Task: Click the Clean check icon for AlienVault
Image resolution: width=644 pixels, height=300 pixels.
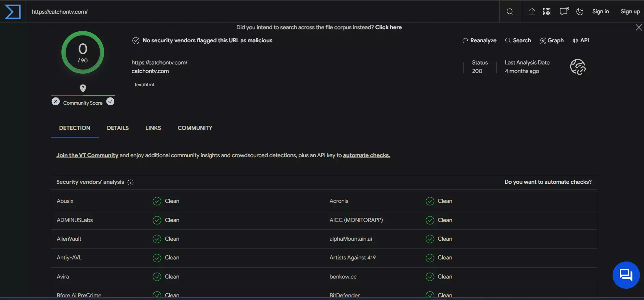Action: tap(157, 239)
